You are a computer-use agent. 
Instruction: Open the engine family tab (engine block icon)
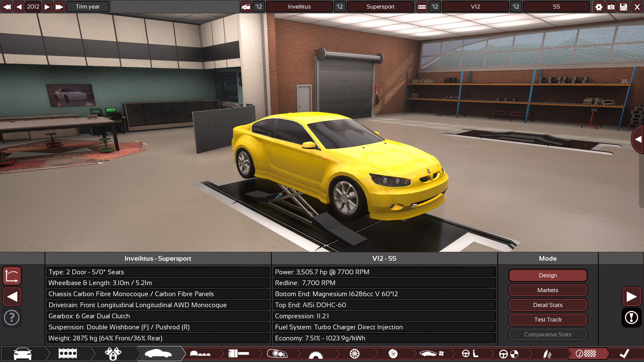point(67,354)
